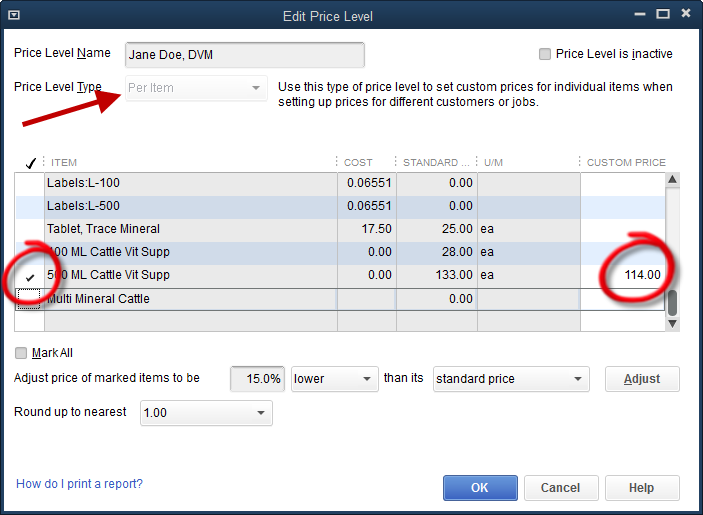
Task: Open the How do I print a report link
Action: 79,484
